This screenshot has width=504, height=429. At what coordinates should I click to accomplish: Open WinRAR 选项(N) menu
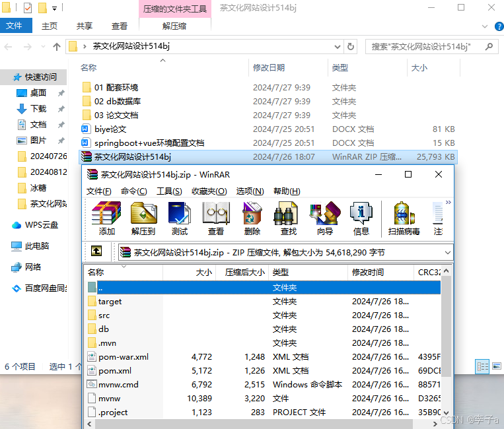click(250, 191)
